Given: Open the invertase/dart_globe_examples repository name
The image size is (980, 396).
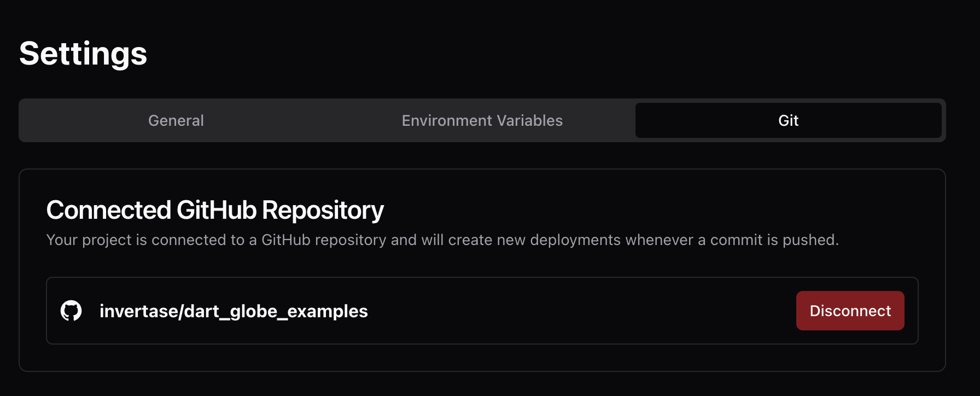Looking at the screenshot, I should pyautogui.click(x=234, y=311).
